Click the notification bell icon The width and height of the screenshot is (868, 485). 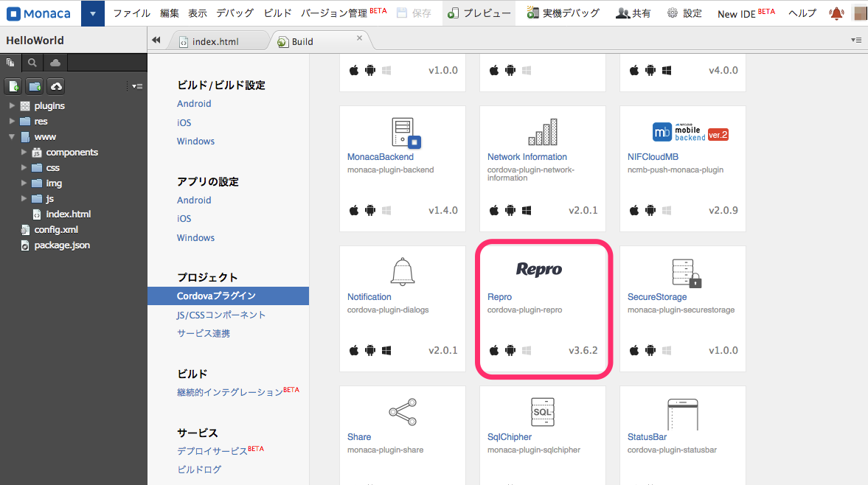(836, 13)
